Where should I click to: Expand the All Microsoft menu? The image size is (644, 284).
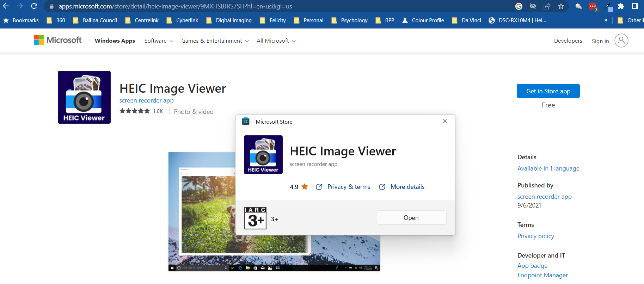point(276,41)
